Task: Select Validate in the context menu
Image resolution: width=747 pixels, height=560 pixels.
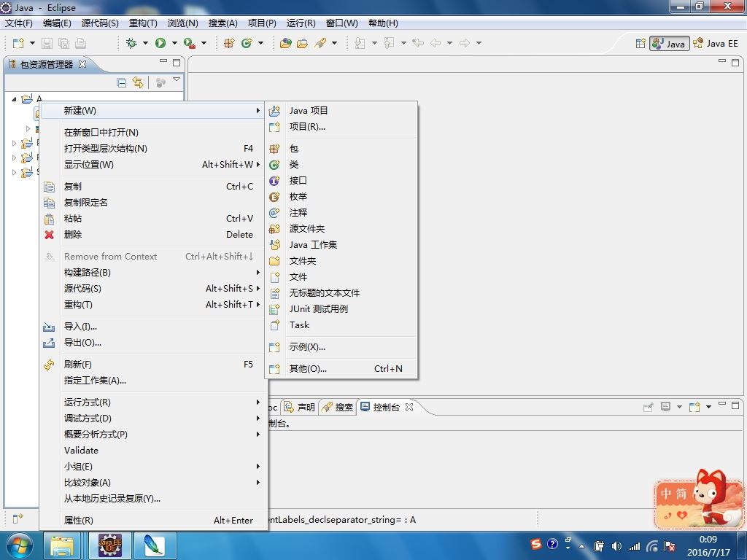Action: pyautogui.click(x=152, y=451)
